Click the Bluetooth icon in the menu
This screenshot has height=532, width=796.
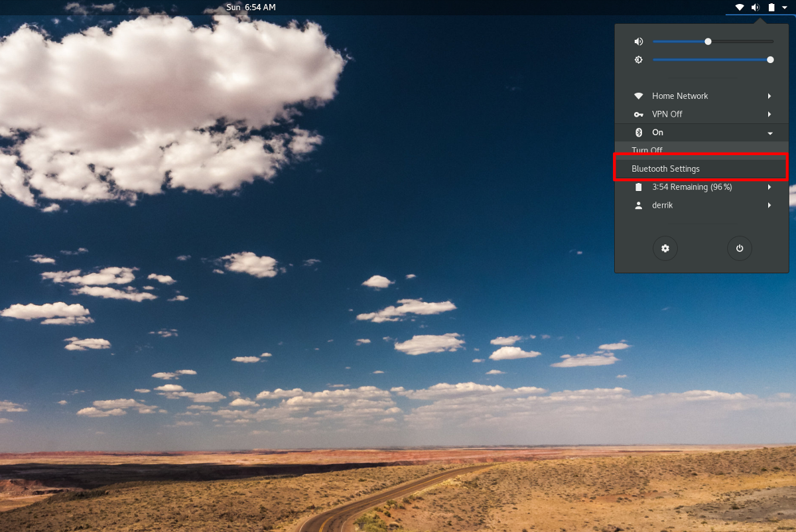pos(639,133)
